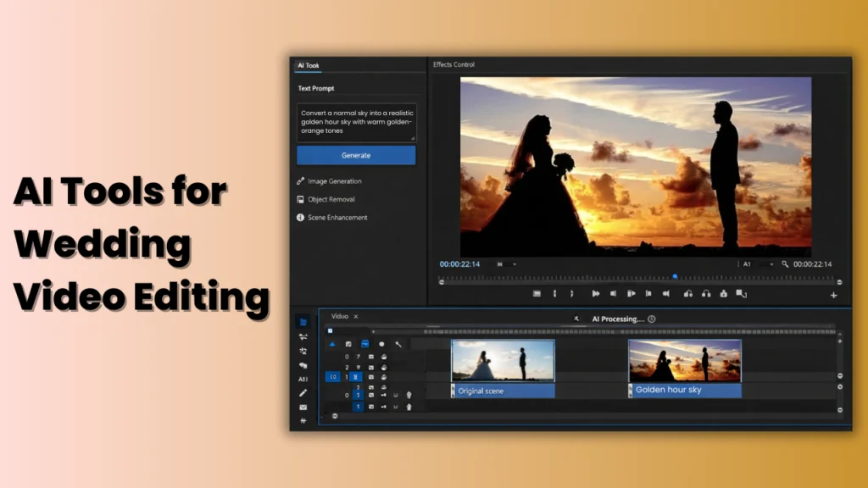Click the export frame camera icon

pos(722,292)
